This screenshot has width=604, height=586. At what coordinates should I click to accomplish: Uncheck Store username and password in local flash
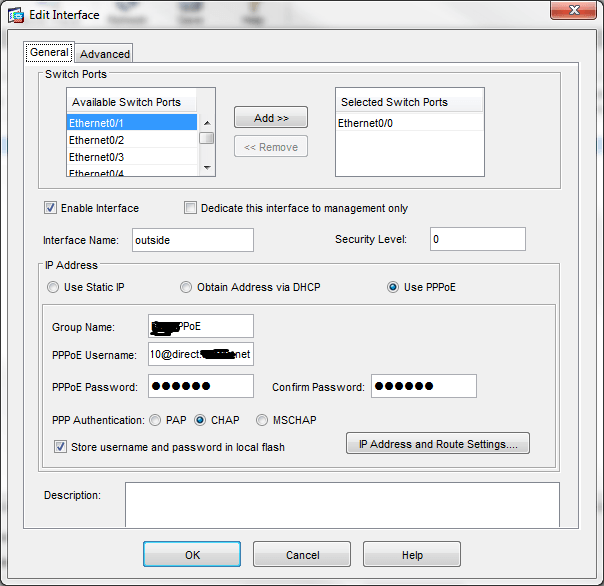click(61, 447)
